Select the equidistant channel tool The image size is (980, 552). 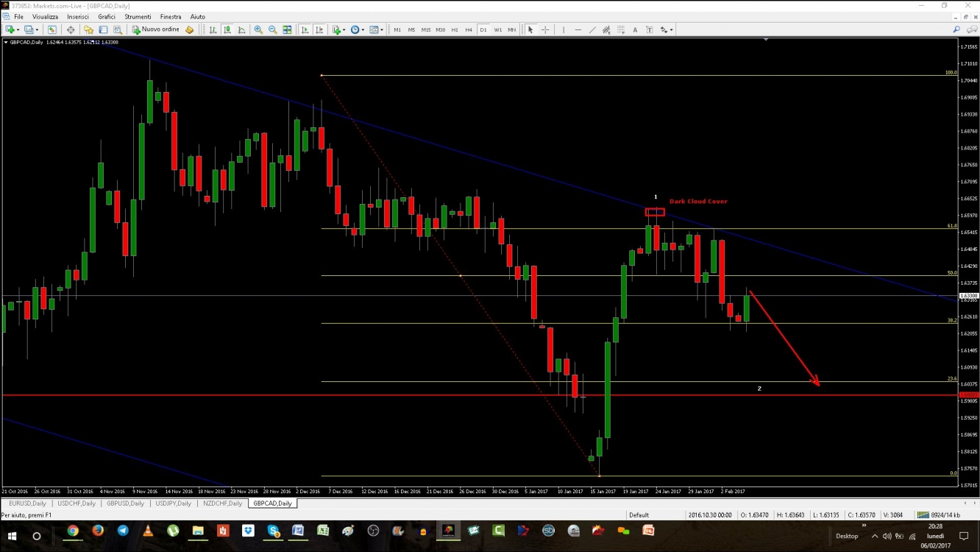coord(606,29)
